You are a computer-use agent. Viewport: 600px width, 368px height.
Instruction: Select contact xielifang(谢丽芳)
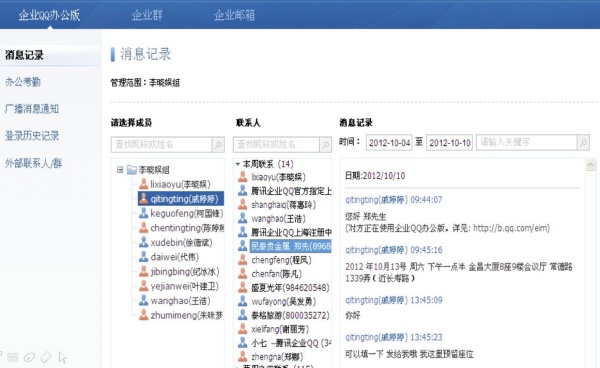tap(280, 329)
